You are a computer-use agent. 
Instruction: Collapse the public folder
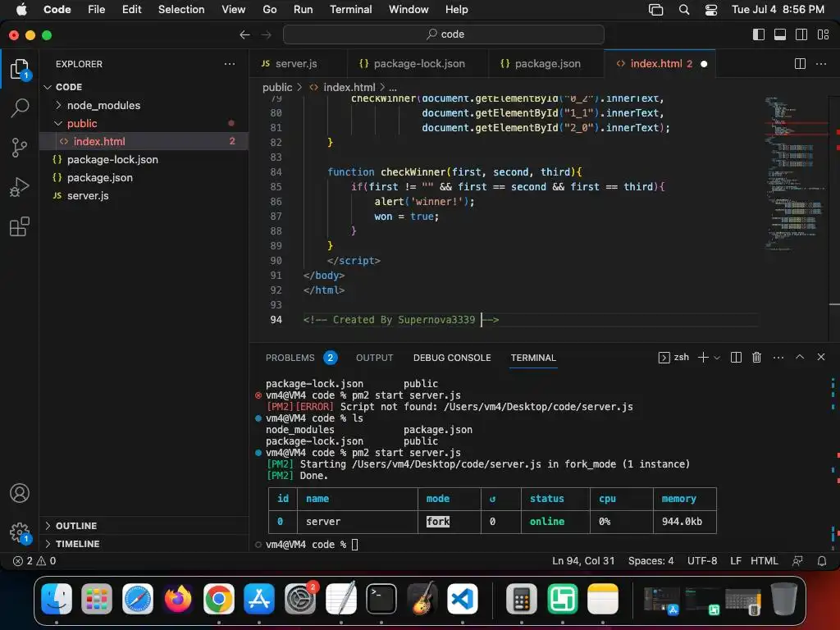click(x=144, y=123)
